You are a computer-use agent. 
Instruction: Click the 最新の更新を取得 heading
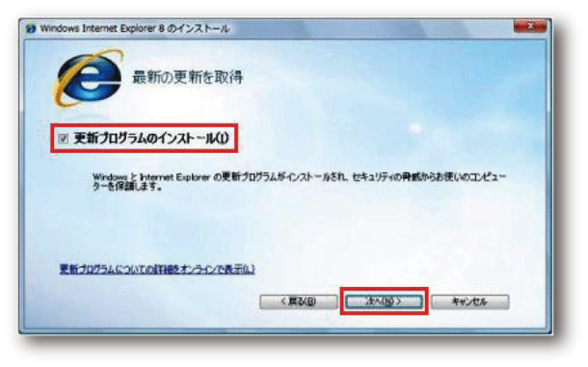pyautogui.click(x=188, y=77)
